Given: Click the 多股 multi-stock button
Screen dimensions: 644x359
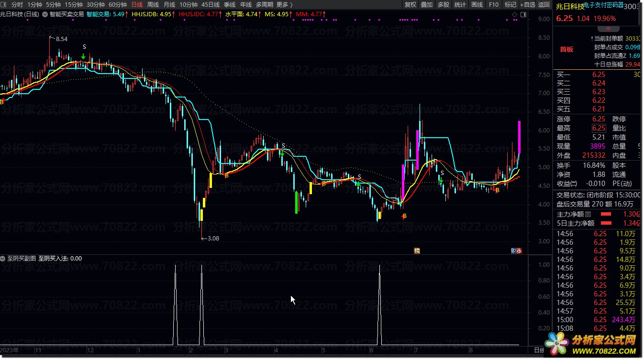Looking at the screenshot, I should [444, 4].
